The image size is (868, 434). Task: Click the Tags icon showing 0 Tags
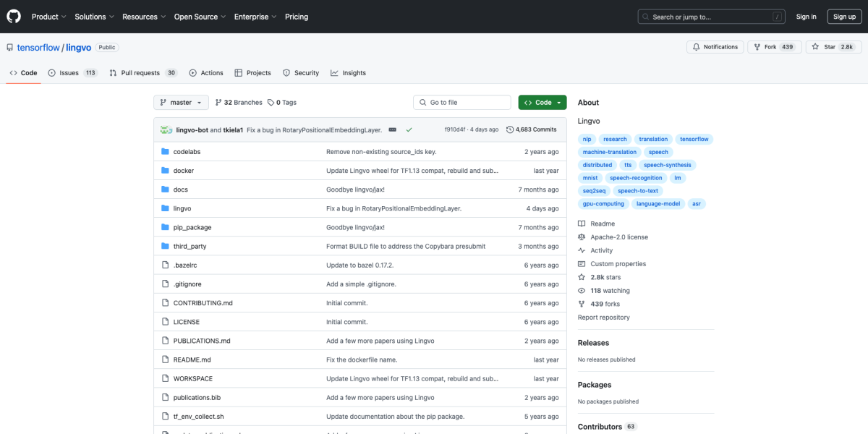271,103
